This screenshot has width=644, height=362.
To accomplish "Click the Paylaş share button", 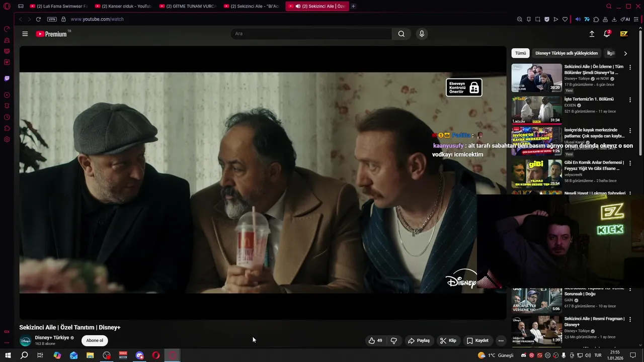I will click(x=419, y=340).
